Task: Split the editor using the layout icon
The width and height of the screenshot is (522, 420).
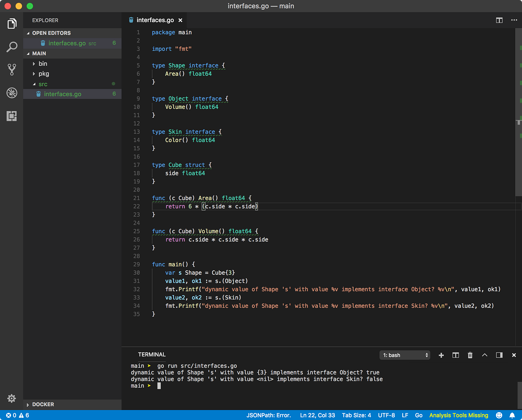Action: point(499,20)
